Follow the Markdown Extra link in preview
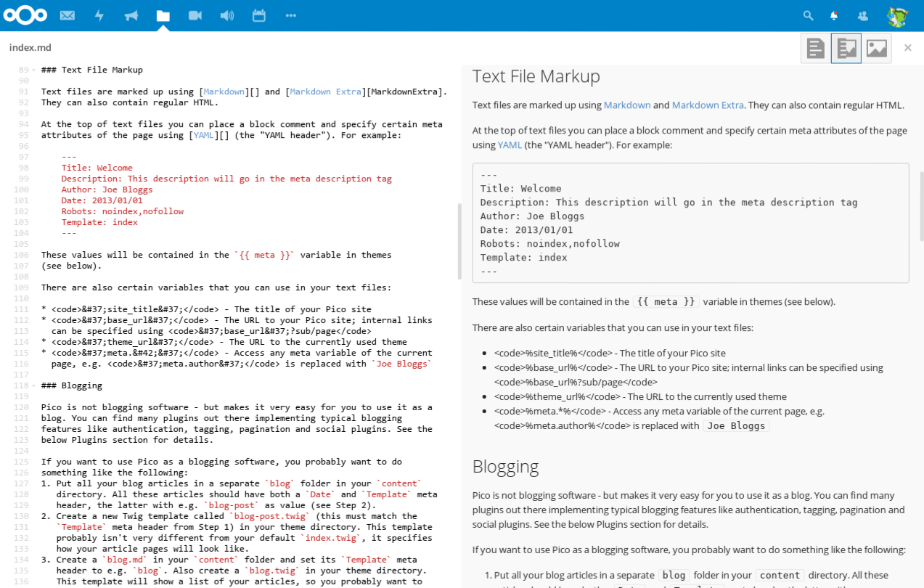 point(708,105)
